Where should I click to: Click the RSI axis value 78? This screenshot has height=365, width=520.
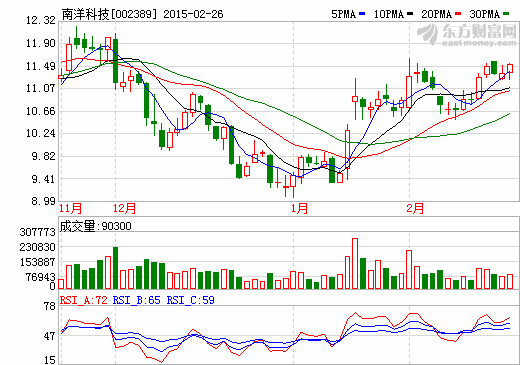pyautogui.click(x=50, y=306)
